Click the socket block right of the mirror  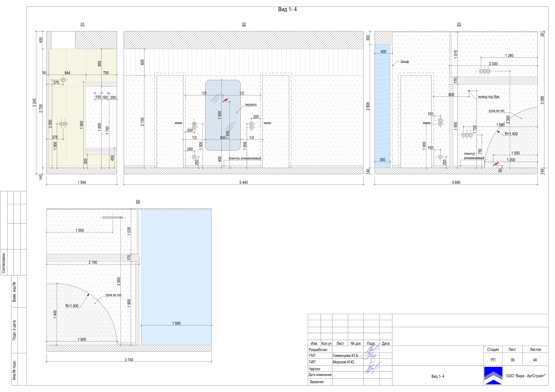[252, 126]
